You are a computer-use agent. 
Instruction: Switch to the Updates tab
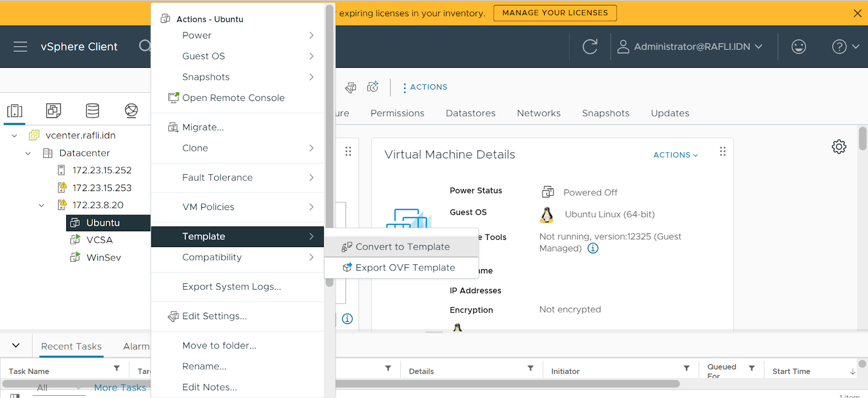(670, 113)
